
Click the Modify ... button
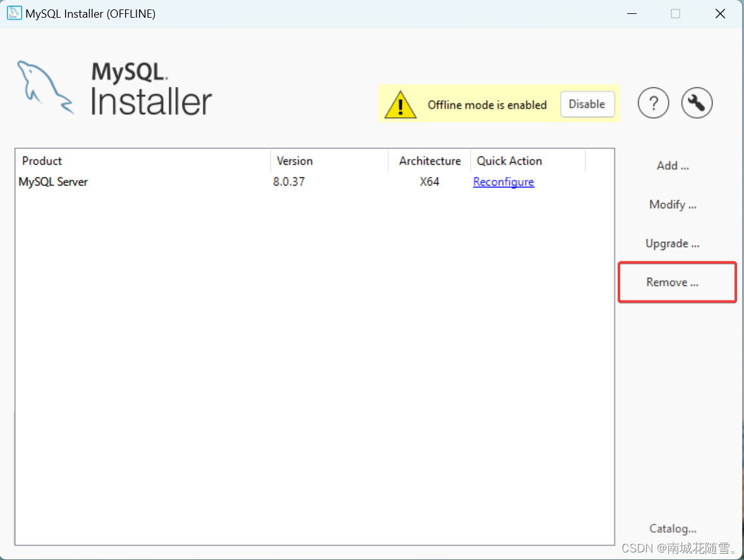pos(673,205)
